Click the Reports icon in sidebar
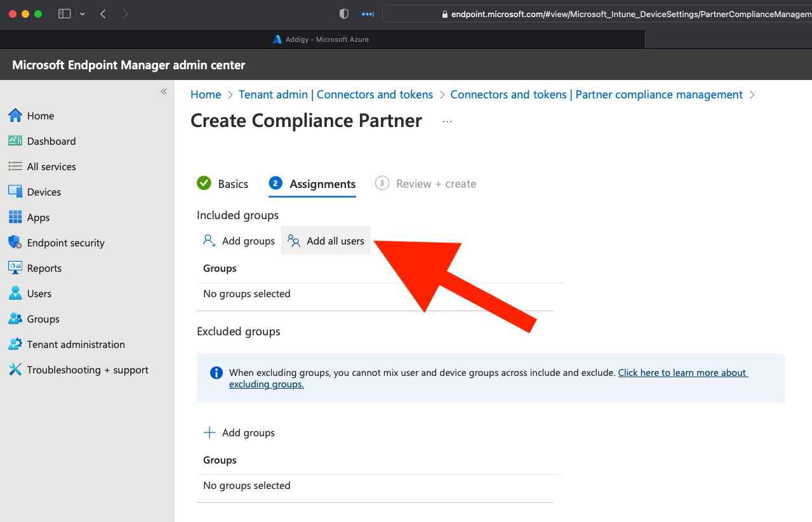This screenshot has height=522, width=812. click(15, 268)
